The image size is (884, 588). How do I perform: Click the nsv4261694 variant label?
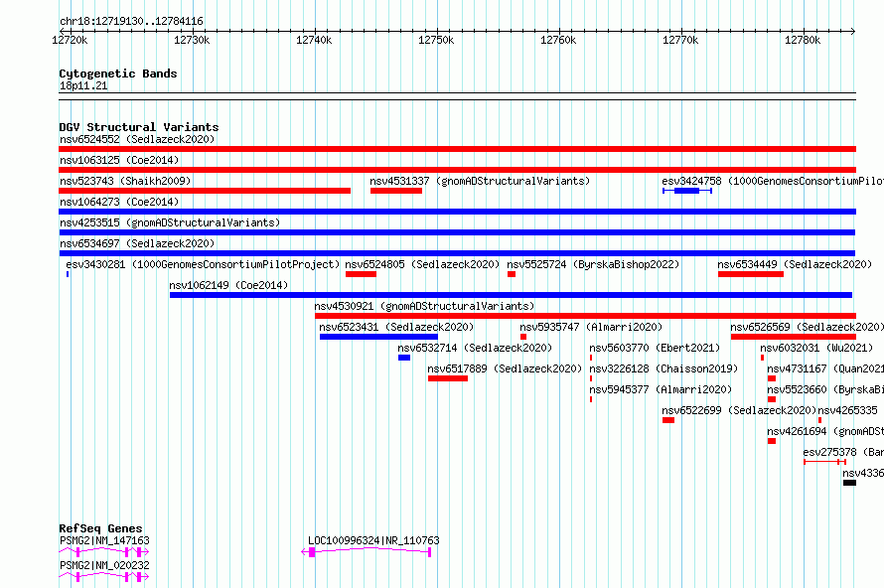pyautogui.click(x=825, y=431)
